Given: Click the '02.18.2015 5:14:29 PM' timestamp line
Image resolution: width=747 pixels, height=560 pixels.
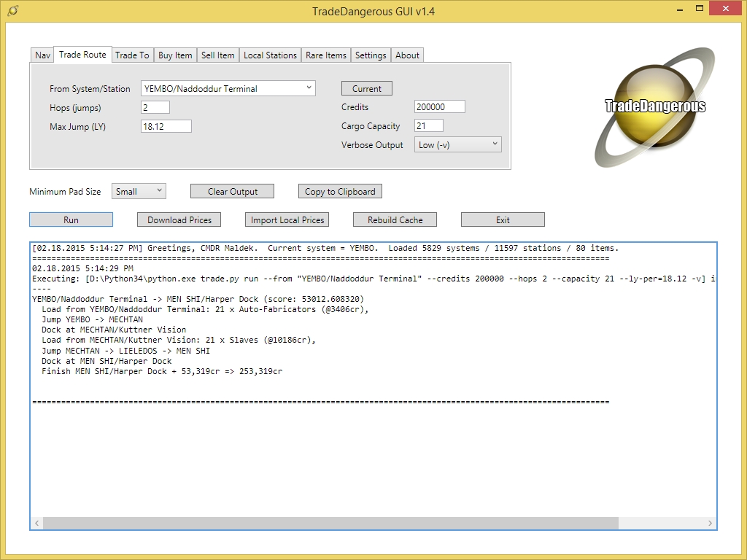Looking at the screenshot, I should coord(83,268).
